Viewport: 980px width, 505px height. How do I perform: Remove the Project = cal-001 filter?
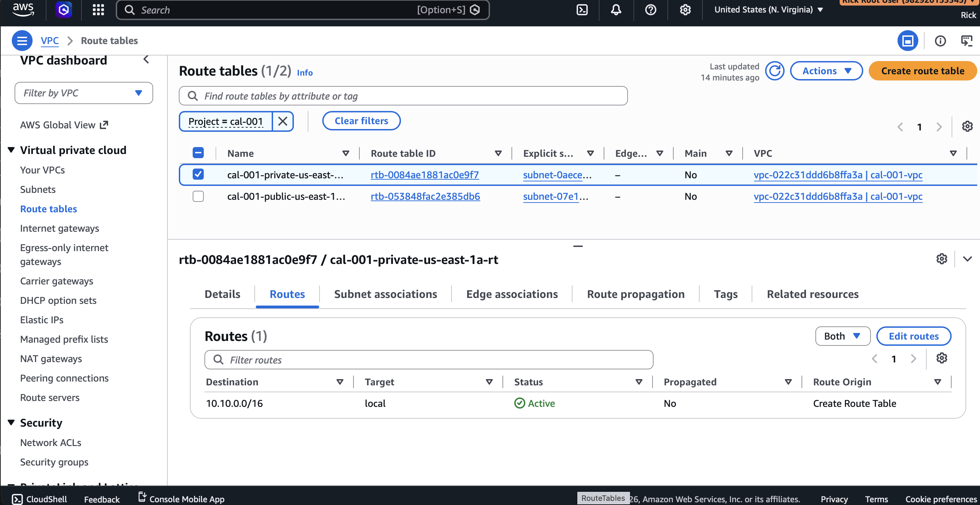(x=283, y=121)
